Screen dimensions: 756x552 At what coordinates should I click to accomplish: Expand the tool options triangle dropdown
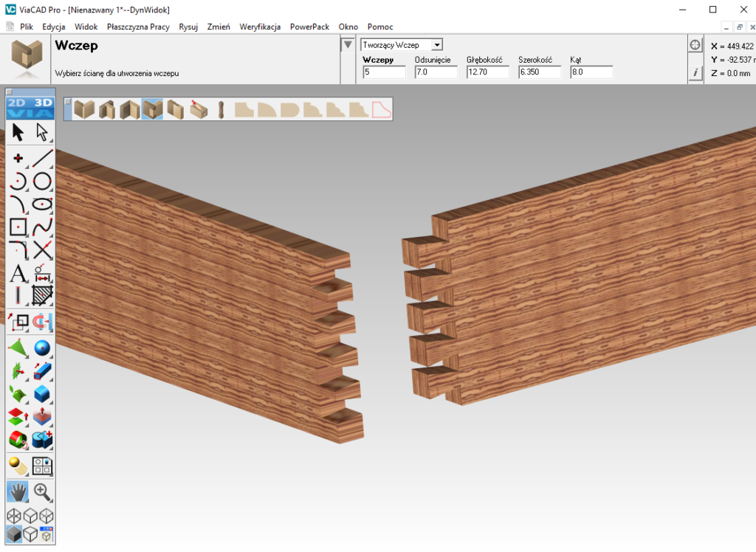coord(347,45)
